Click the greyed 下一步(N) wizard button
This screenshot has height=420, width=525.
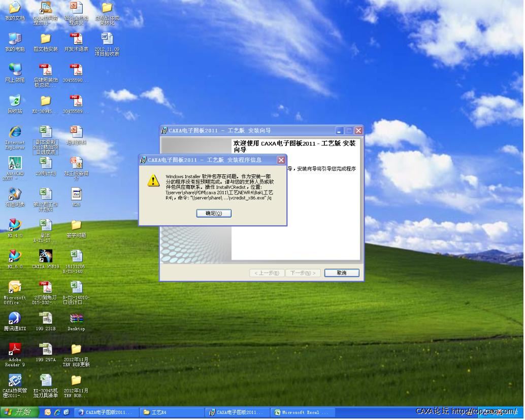[x=303, y=273]
